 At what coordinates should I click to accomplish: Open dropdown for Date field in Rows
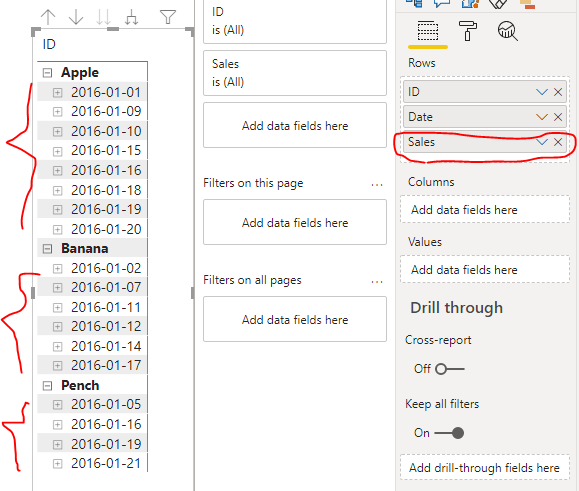(542, 117)
